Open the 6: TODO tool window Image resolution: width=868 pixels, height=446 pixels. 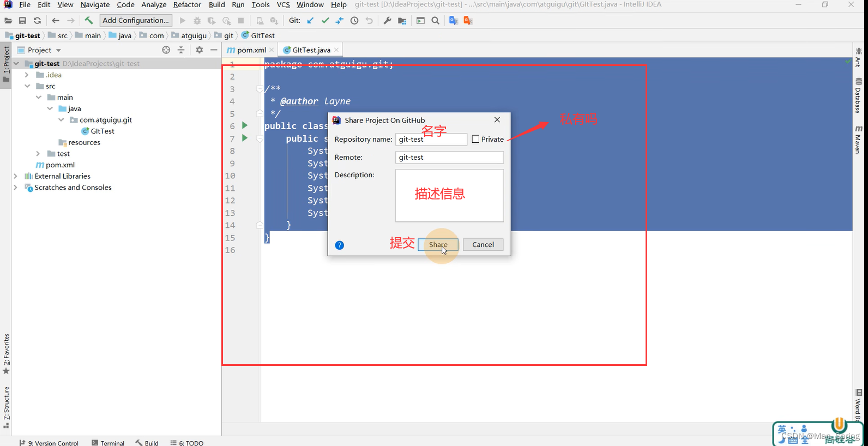[187, 443]
